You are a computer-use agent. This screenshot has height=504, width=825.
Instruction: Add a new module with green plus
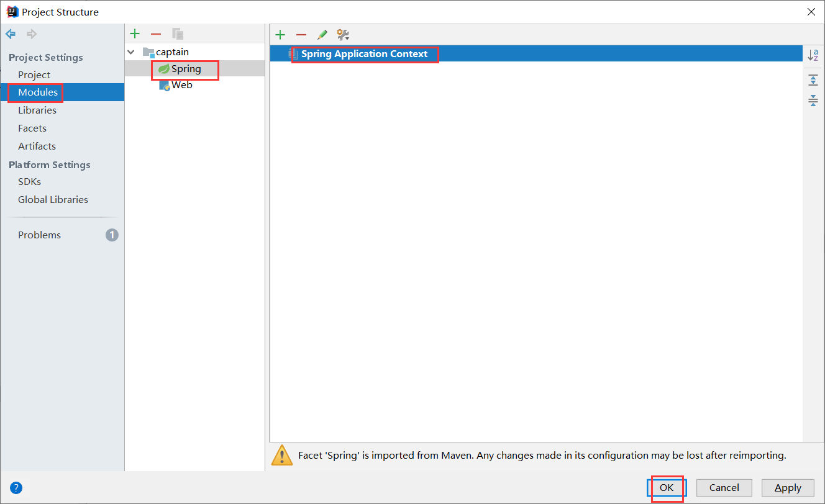[135, 34]
